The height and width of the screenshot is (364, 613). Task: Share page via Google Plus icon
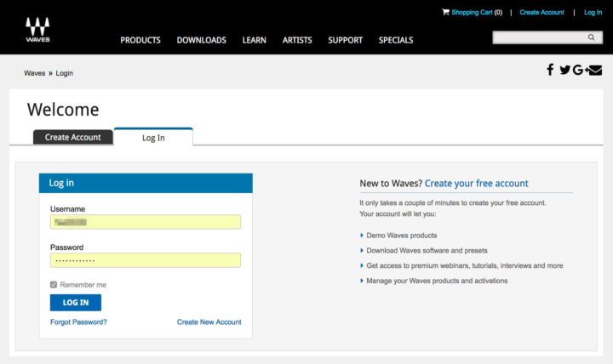tap(579, 70)
